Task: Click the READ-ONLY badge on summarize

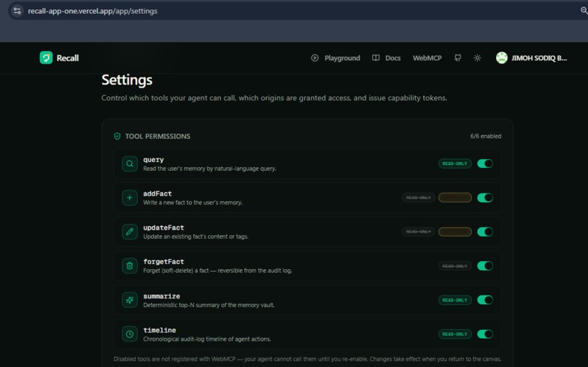Action: click(x=455, y=300)
